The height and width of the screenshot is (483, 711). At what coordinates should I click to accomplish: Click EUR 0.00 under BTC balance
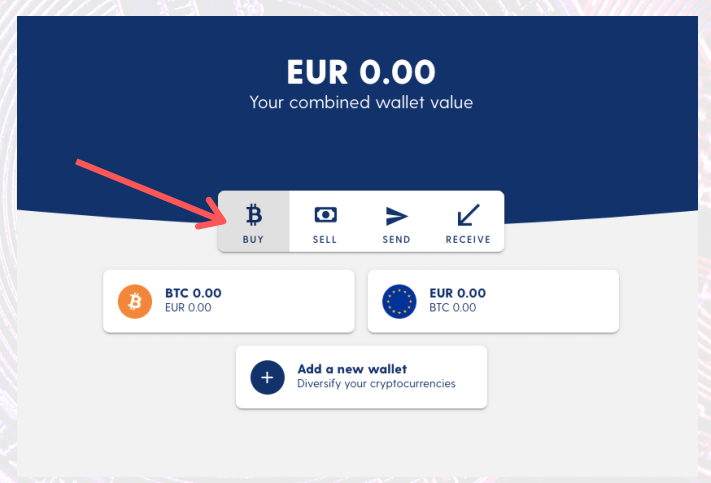coord(188,308)
